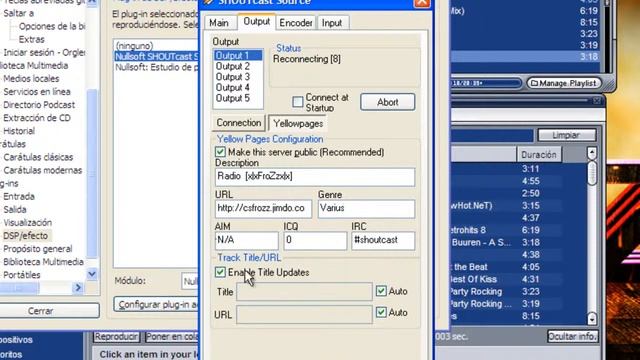This screenshot has height=360, width=640.
Task: Click the Poner en cola button
Action: (171, 337)
